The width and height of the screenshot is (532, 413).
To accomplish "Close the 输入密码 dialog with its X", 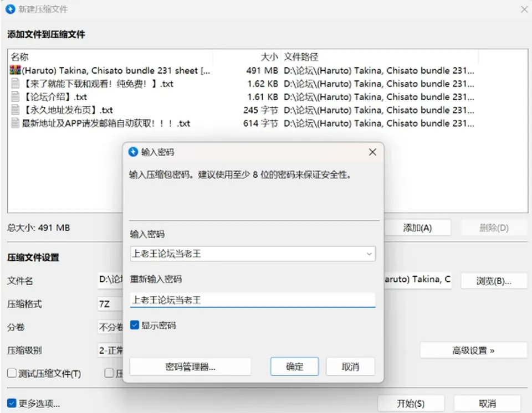I will (x=372, y=152).
